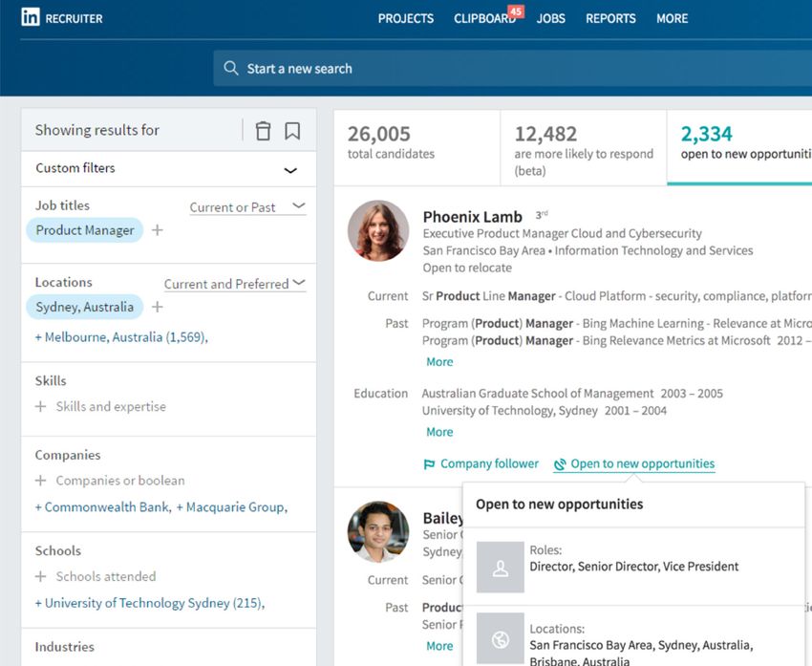This screenshot has width=812, height=666.
Task: Click the Roles person icon in popup
Action: coord(501,567)
